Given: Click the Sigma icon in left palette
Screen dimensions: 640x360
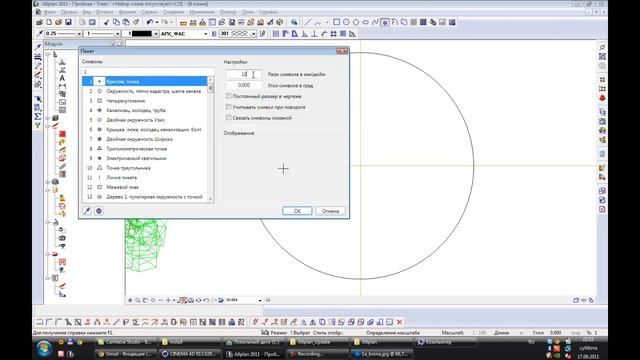Looking at the screenshot, I should click(x=38, y=117).
